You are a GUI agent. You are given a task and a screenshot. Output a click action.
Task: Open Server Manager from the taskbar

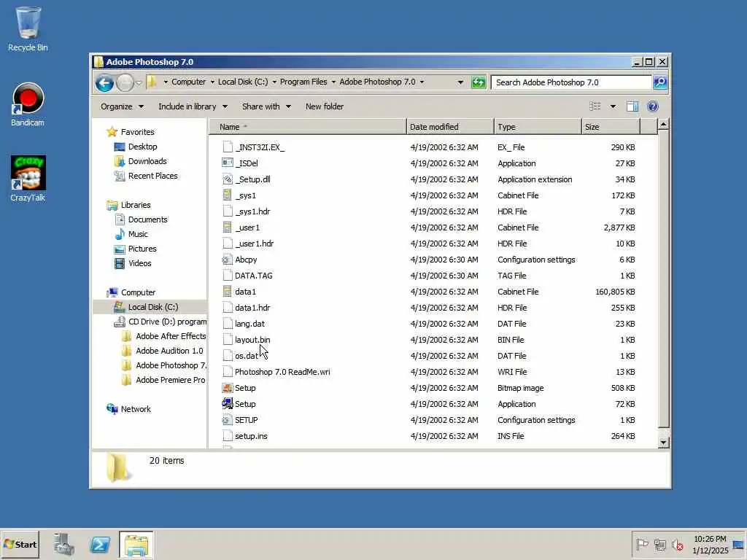(x=63, y=544)
